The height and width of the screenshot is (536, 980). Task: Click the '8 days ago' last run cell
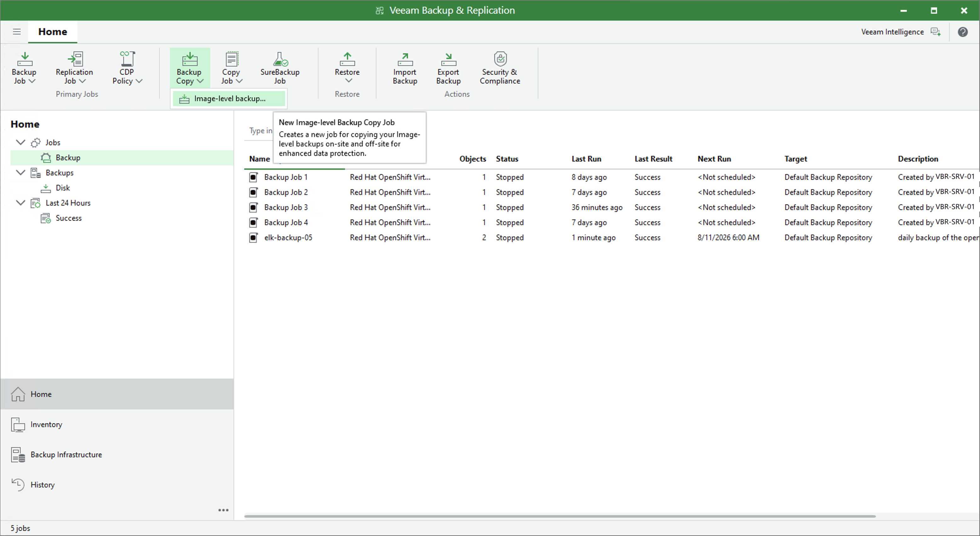pos(589,177)
